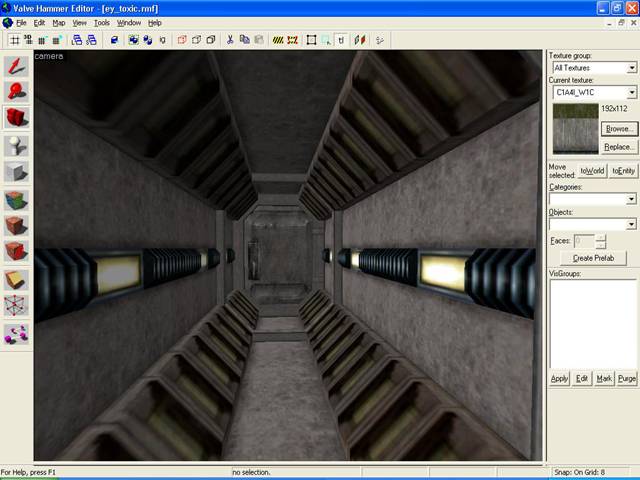Select the Vertex manipulation tool

click(16, 306)
